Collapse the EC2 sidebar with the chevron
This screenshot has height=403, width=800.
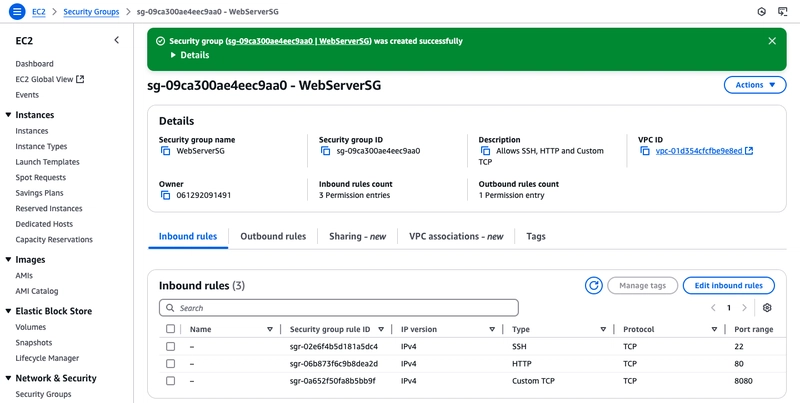pos(116,40)
